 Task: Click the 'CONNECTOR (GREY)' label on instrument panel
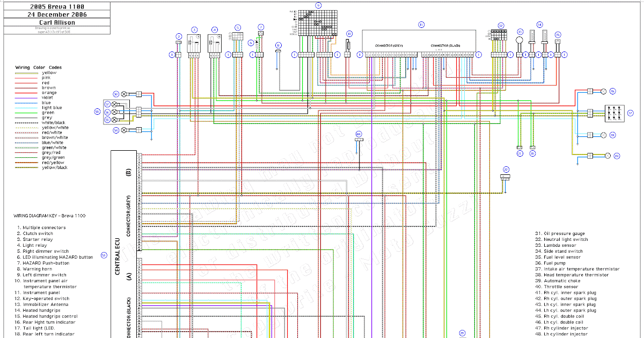[389, 46]
